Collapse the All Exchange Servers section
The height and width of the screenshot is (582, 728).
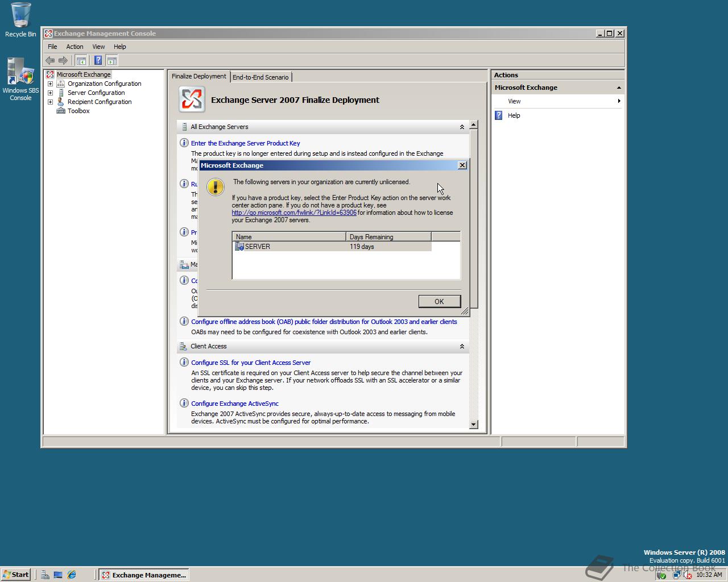click(462, 127)
